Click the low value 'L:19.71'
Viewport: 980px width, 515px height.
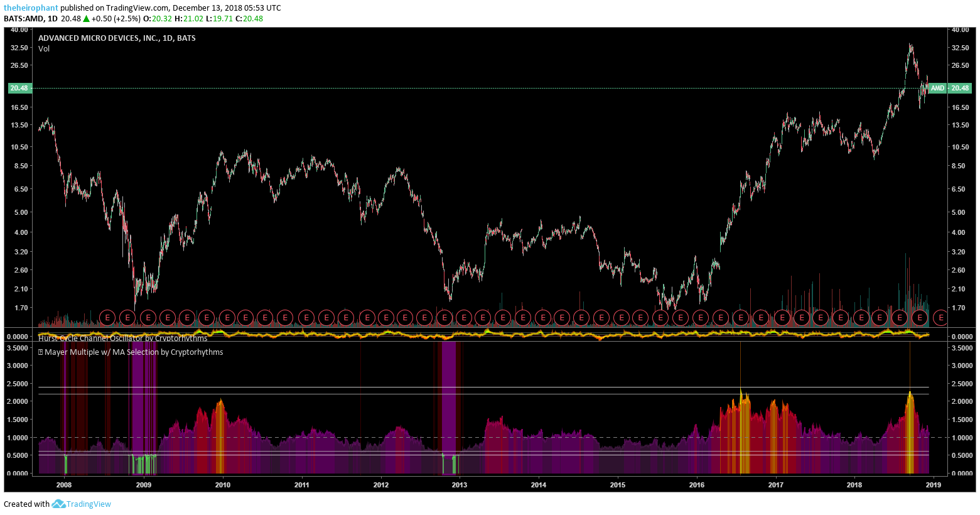click(x=220, y=19)
